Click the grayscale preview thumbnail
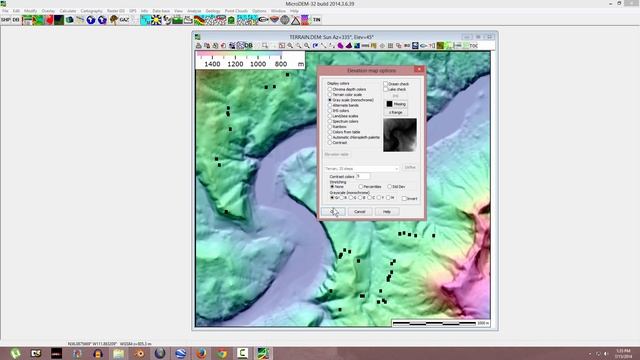 (x=400, y=135)
